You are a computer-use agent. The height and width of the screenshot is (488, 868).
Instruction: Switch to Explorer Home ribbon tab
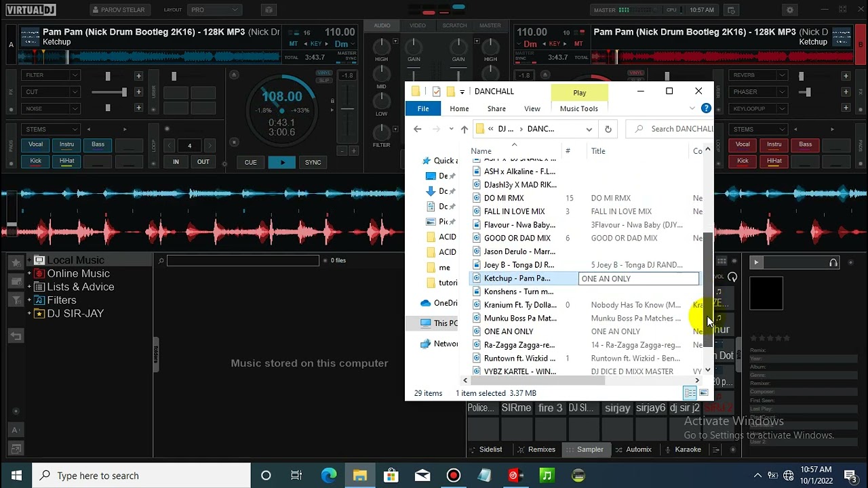click(459, 108)
